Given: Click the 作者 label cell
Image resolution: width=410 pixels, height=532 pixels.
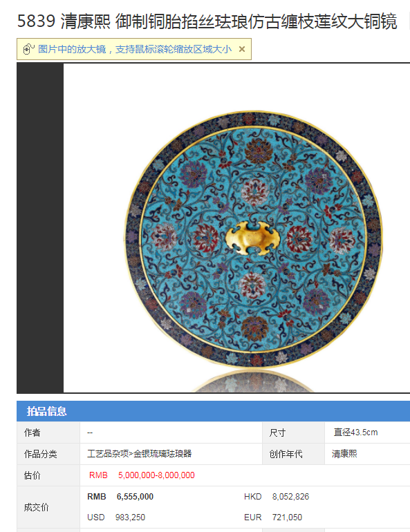Looking at the screenshot, I should click(48, 433).
